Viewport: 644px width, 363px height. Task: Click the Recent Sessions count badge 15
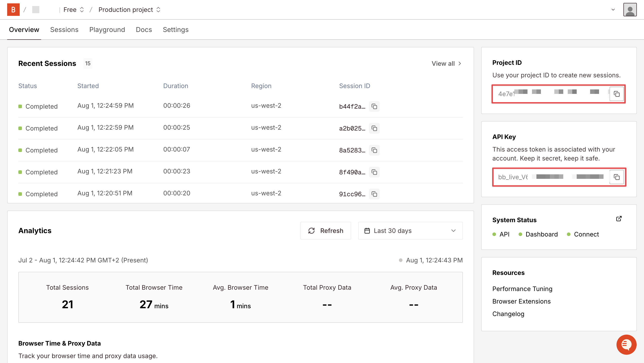[87, 63]
